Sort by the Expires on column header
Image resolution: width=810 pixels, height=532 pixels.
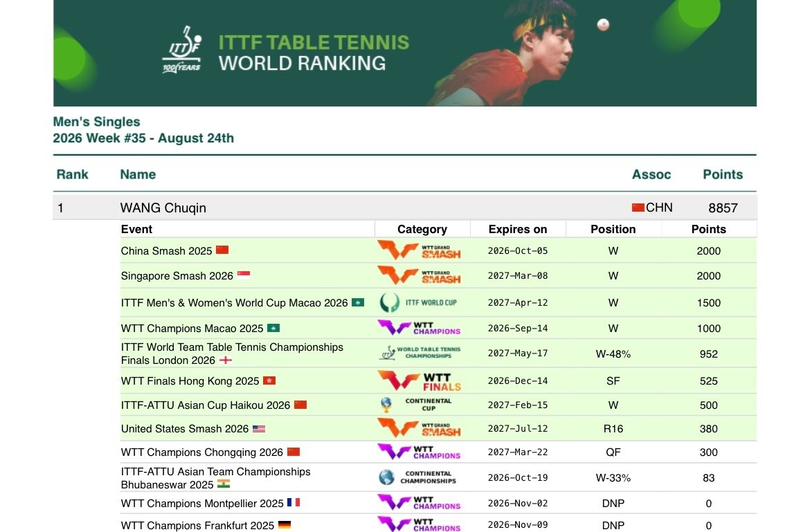click(518, 229)
